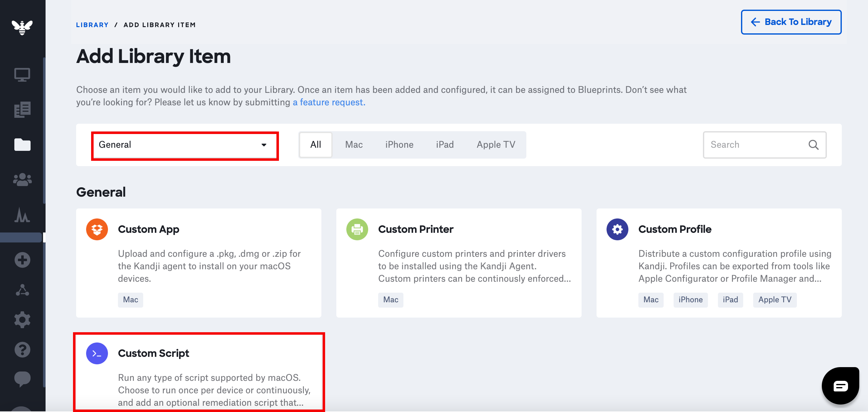Viewport: 868px width, 412px height.
Task: Open the Users group icon in sidebar
Action: tap(22, 180)
